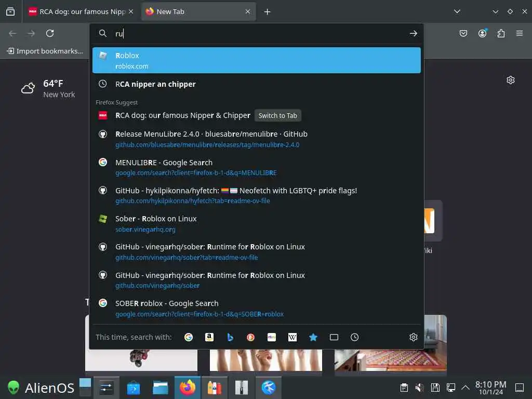532x399 pixels.
Task: Search with DuckDuckGo this time
Action: (251, 337)
